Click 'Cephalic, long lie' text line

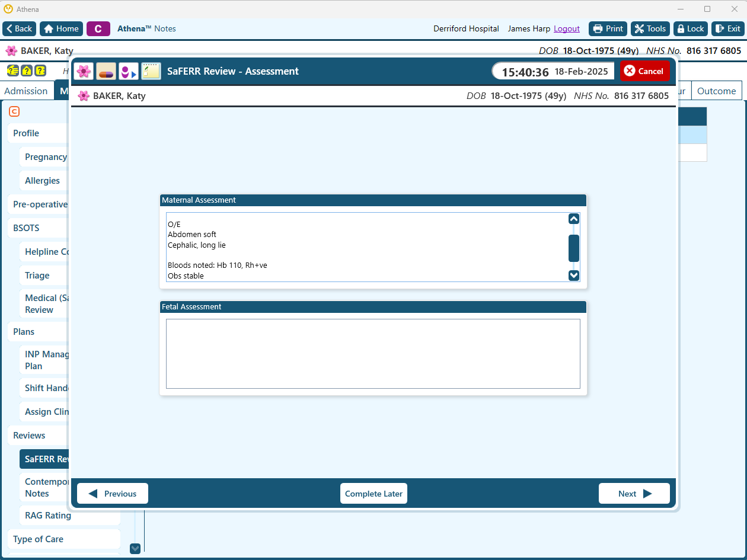coord(197,245)
